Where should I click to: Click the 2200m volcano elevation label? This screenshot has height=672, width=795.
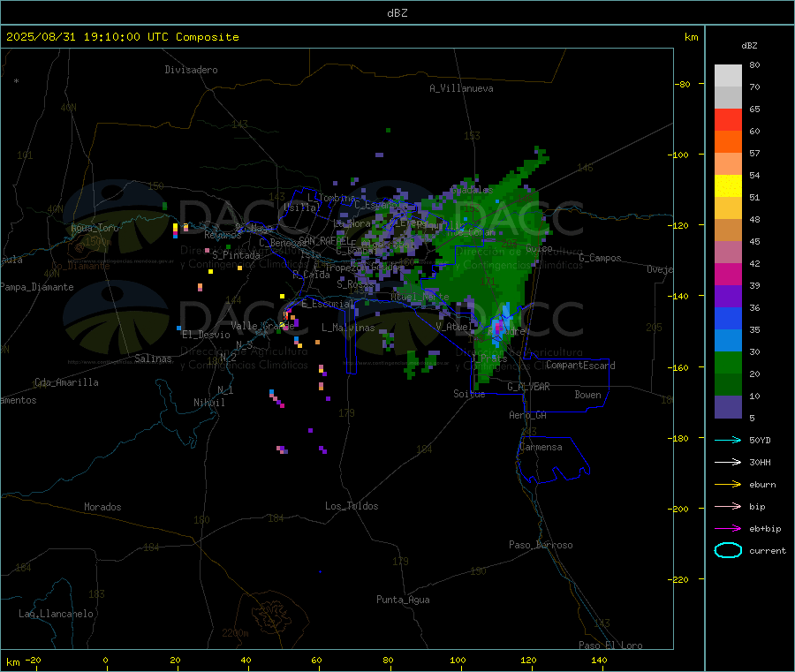pos(235,633)
